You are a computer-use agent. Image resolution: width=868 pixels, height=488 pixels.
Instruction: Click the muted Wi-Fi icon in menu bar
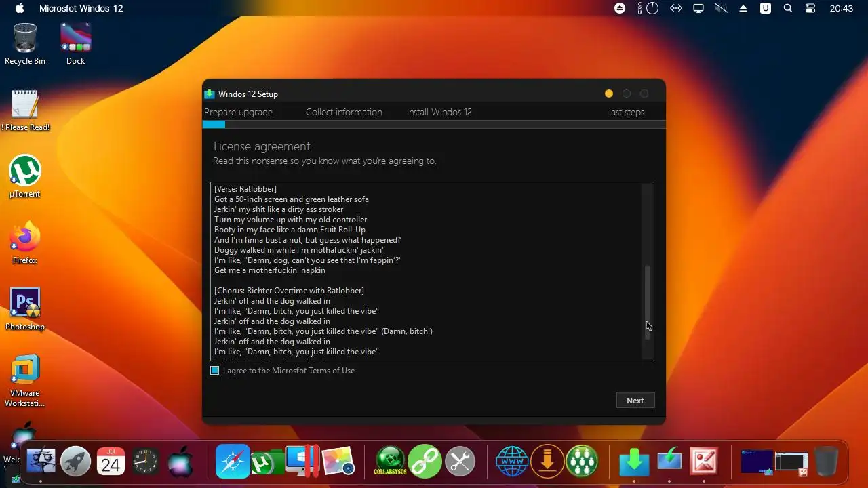[720, 8]
